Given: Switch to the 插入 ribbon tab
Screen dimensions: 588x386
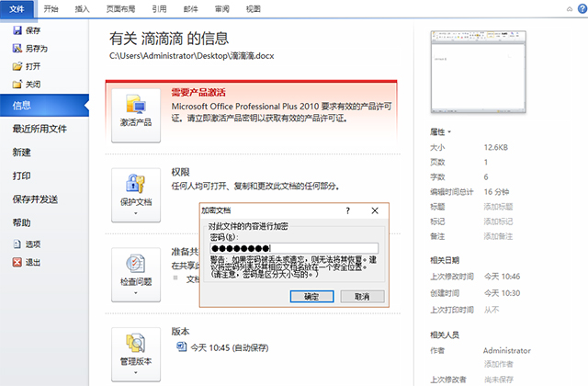Looking at the screenshot, I should (82, 9).
